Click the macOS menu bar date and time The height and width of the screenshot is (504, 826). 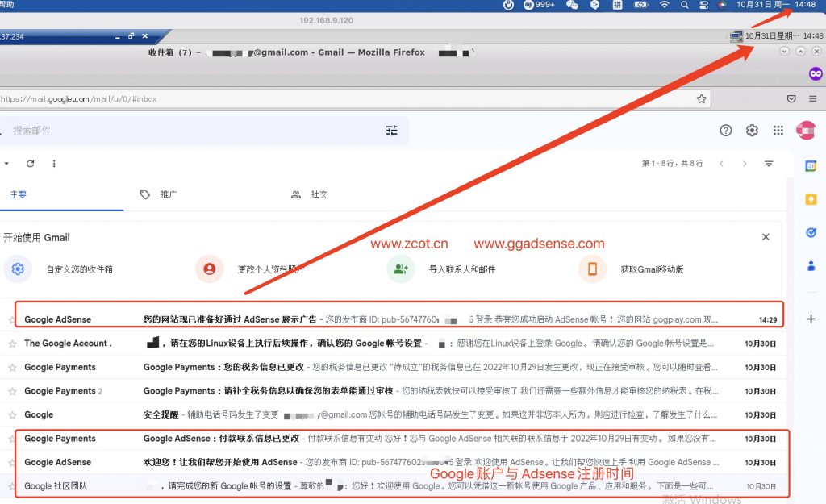[776, 5]
